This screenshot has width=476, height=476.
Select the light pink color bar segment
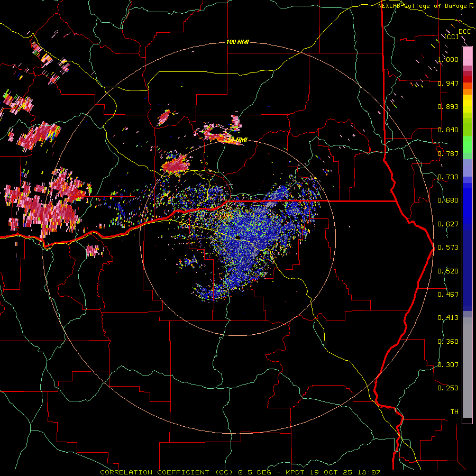(x=467, y=57)
